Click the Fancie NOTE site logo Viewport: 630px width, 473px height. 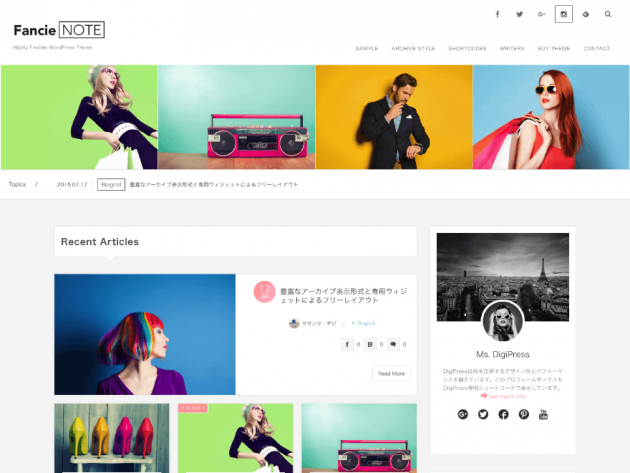tap(59, 30)
